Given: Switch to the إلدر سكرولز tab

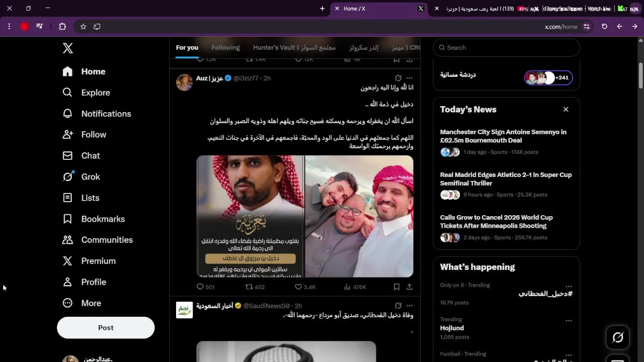Looking at the screenshot, I should point(364,48).
